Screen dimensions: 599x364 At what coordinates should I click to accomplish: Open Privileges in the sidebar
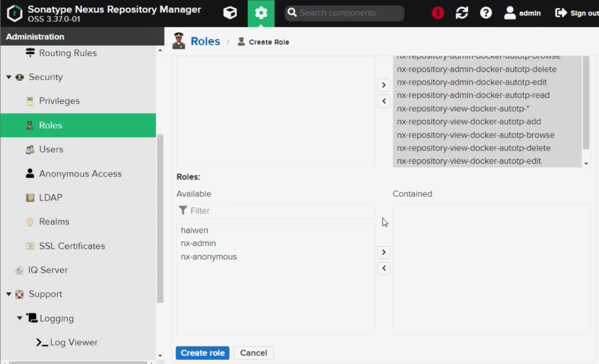[59, 101]
